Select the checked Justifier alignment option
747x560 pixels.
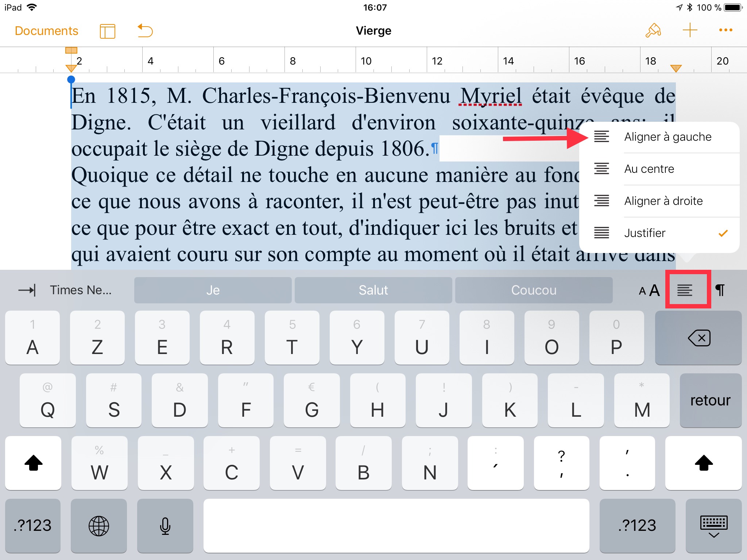point(659,233)
